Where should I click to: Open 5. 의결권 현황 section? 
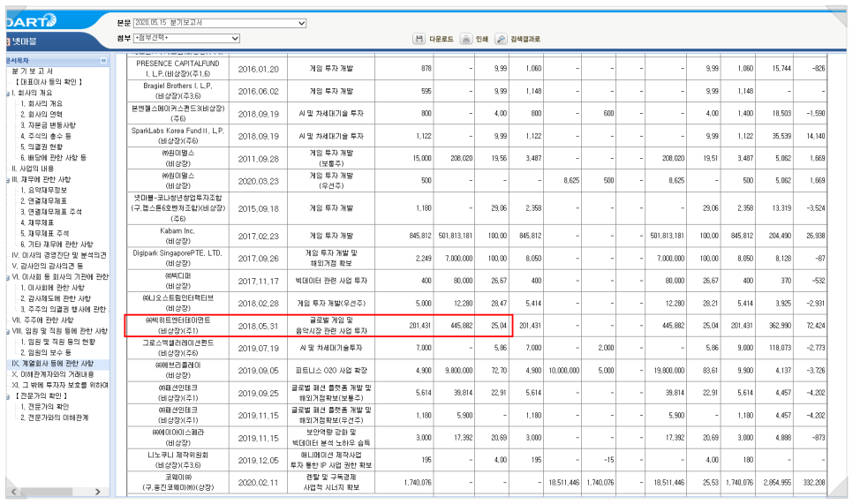(x=42, y=147)
